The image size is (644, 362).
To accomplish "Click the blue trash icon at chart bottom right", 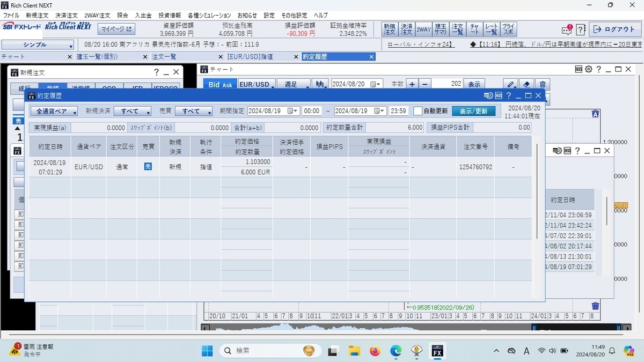I will (x=595, y=306).
